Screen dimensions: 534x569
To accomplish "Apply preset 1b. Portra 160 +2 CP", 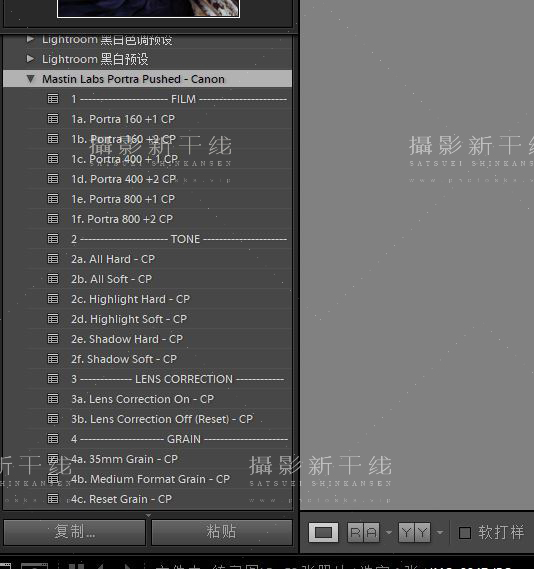I will [123, 139].
